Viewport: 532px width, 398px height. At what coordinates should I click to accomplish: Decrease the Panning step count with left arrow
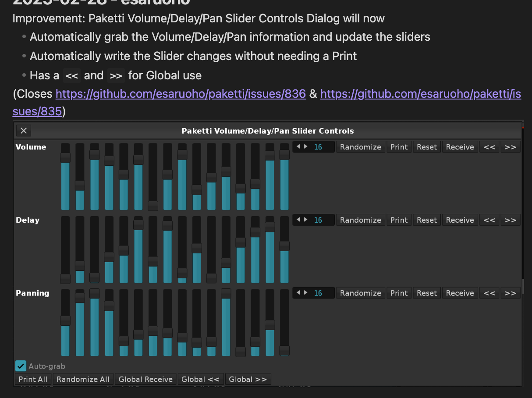click(298, 293)
